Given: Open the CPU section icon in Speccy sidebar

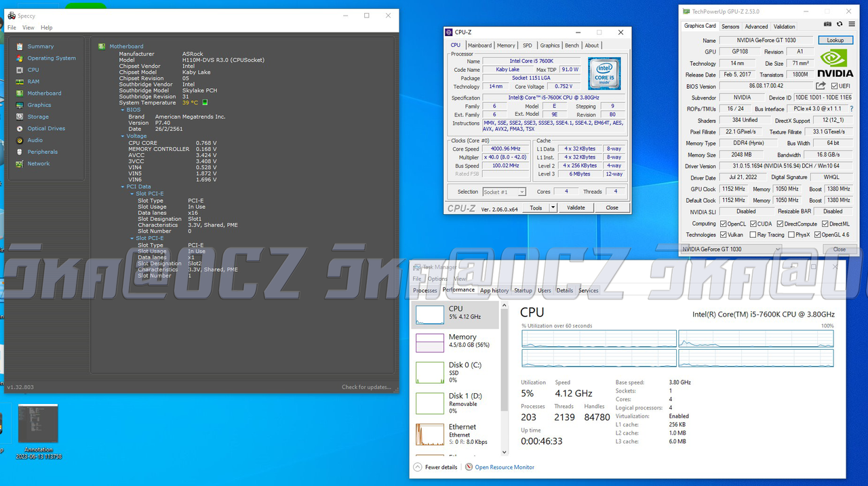Looking at the screenshot, I should 19,70.
